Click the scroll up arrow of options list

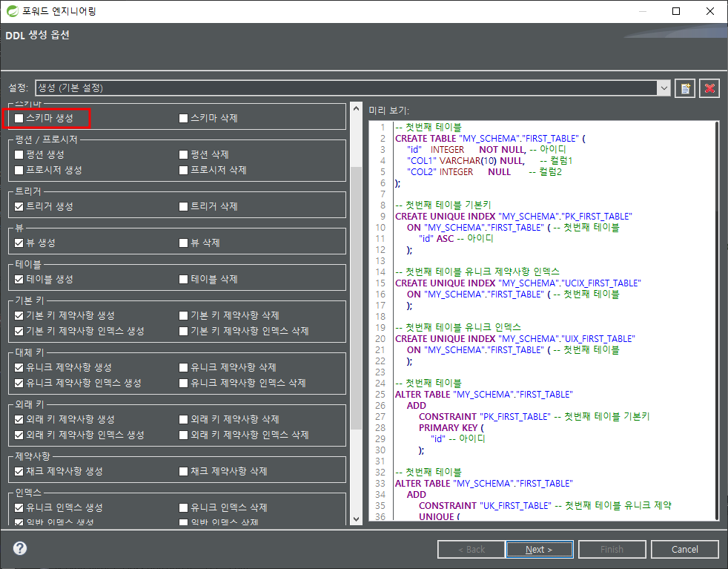(x=356, y=109)
